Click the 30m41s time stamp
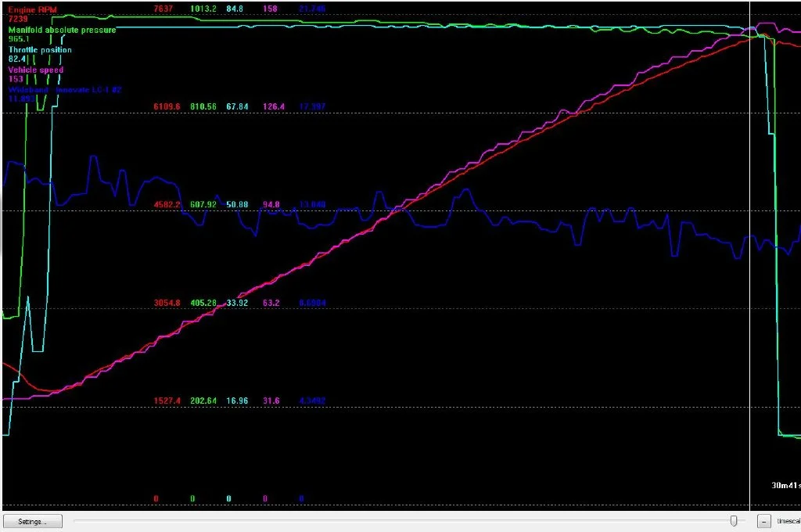The width and height of the screenshot is (801, 532). [x=785, y=486]
